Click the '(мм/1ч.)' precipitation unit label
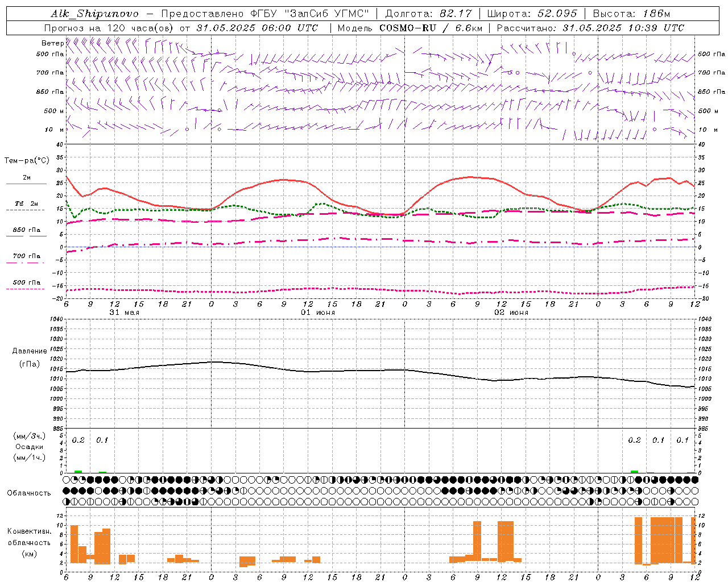This screenshot has height=582, width=728. coord(30,458)
